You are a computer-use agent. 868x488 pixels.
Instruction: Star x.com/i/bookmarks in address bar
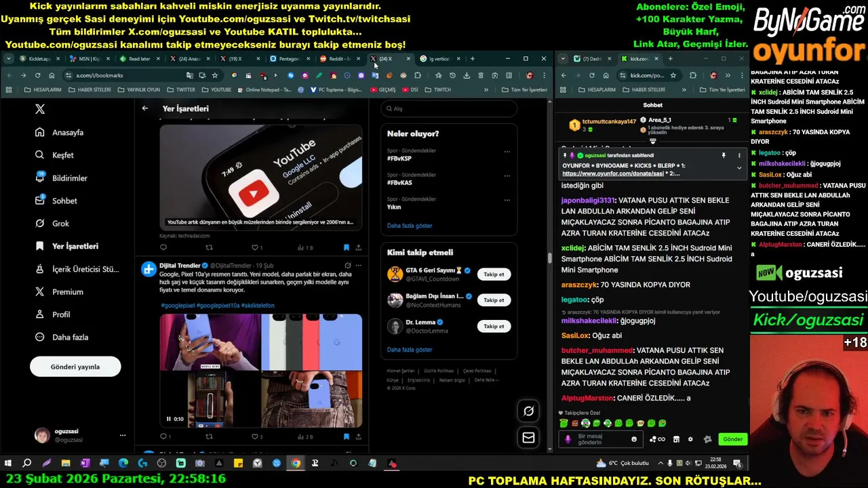click(215, 75)
